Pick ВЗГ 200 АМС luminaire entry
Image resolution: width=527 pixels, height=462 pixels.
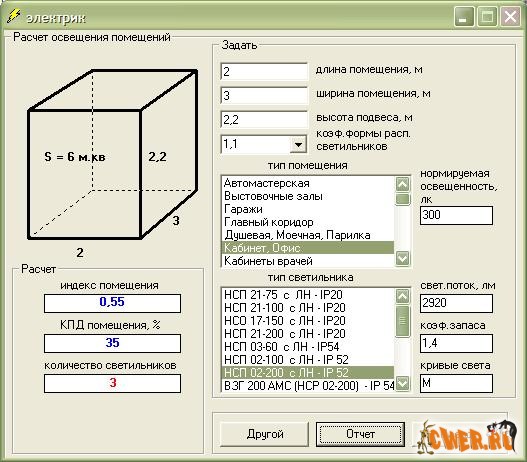click(x=308, y=385)
